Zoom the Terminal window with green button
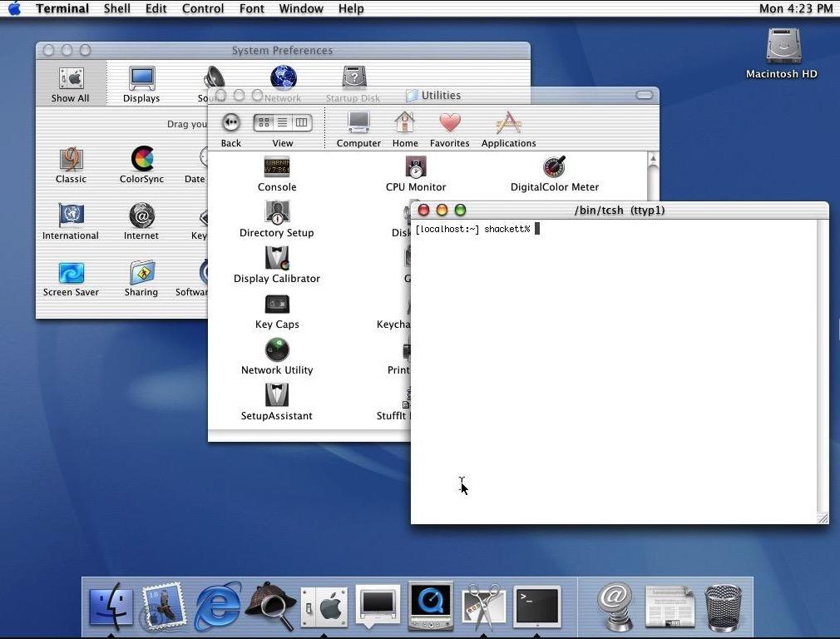The width and height of the screenshot is (840, 639). coord(460,211)
